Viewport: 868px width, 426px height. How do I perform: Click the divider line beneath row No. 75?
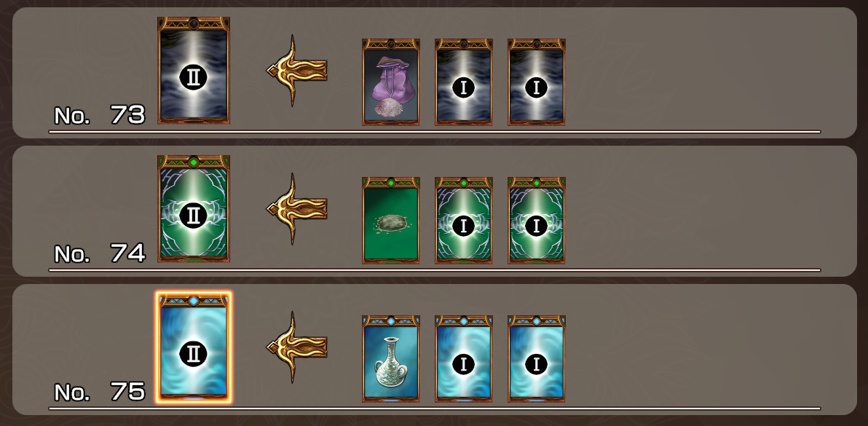(x=435, y=409)
